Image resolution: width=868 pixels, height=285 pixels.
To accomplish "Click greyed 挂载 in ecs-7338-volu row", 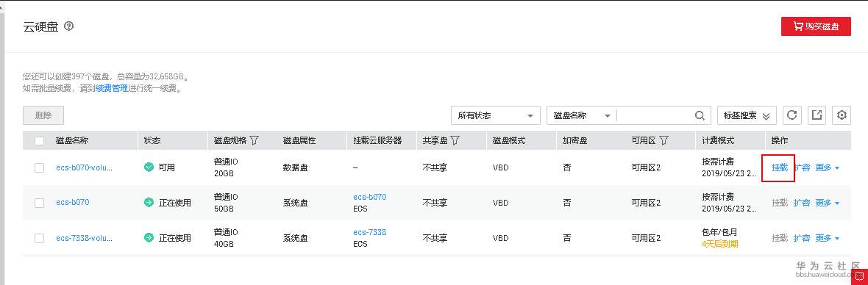I will pyautogui.click(x=780, y=238).
